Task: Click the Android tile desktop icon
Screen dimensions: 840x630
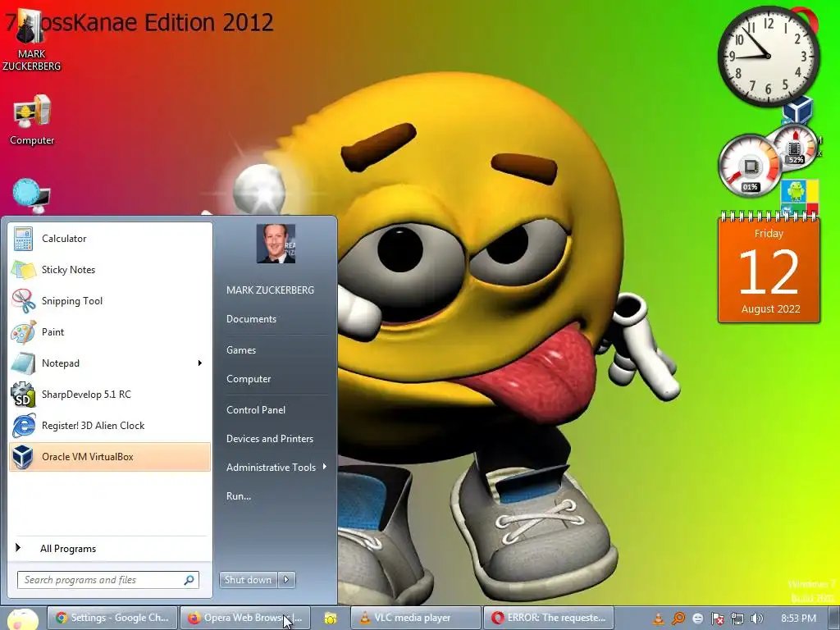Action: click(799, 197)
